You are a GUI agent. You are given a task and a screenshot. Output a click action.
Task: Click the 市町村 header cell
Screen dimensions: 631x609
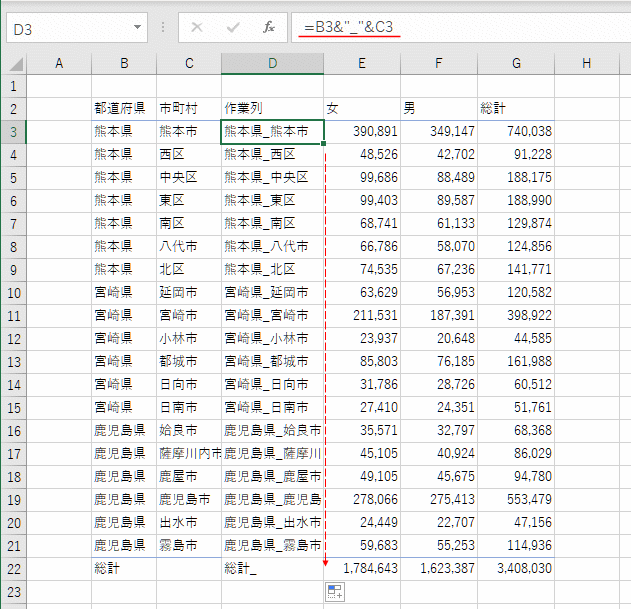[x=189, y=109]
